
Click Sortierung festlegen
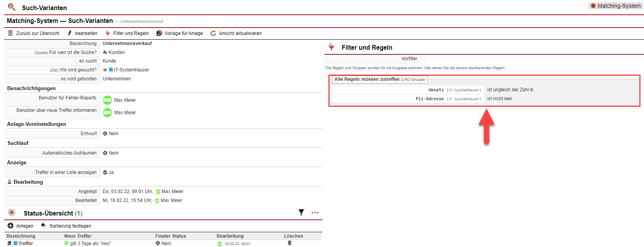tap(70, 226)
